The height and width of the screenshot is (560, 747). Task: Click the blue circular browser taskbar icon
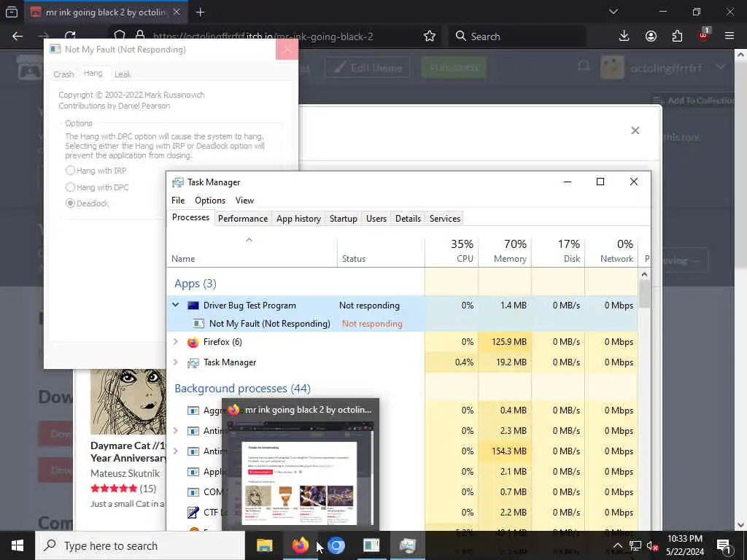336,545
